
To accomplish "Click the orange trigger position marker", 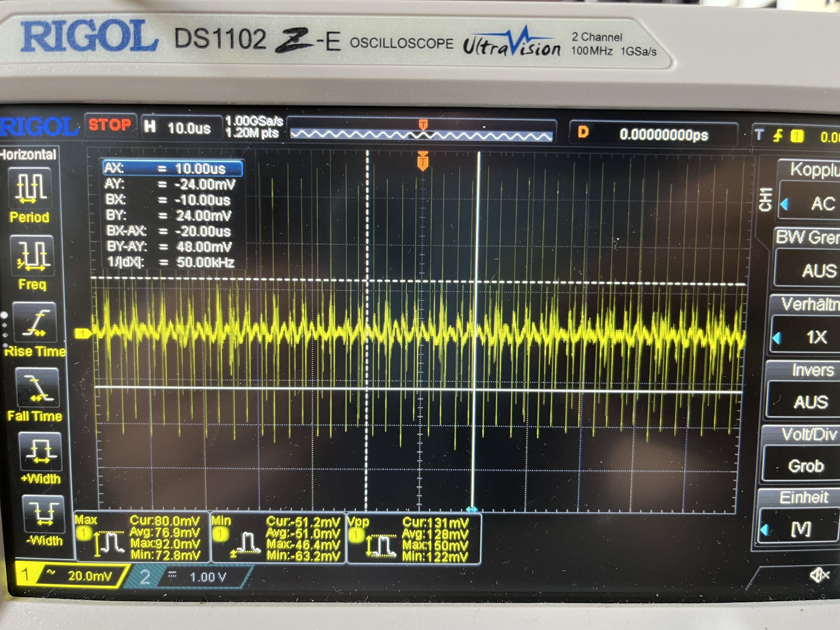I will [x=423, y=161].
